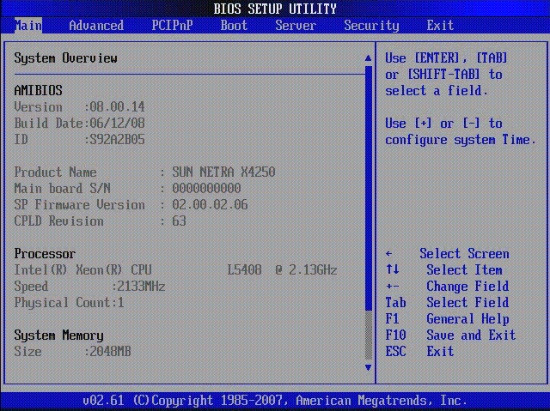Click Intel(R) Xeon(R) CPU text
This screenshot has height=411, width=550.
(83, 270)
